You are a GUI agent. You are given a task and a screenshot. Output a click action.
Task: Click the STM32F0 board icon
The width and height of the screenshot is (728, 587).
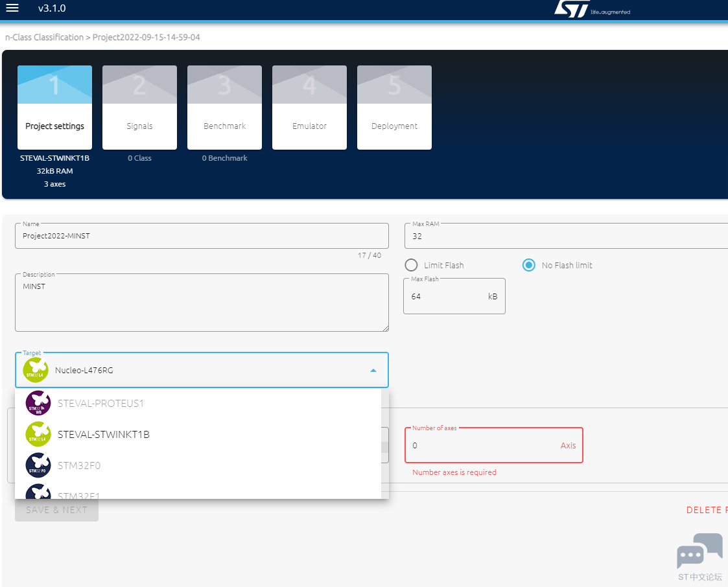tap(38, 465)
